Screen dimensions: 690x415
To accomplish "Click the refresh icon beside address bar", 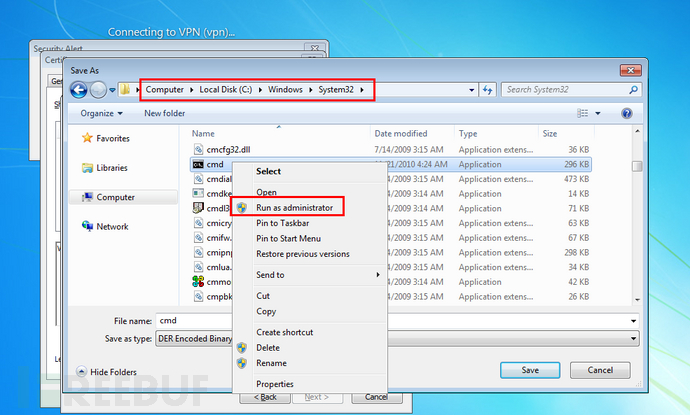I will pyautogui.click(x=487, y=90).
